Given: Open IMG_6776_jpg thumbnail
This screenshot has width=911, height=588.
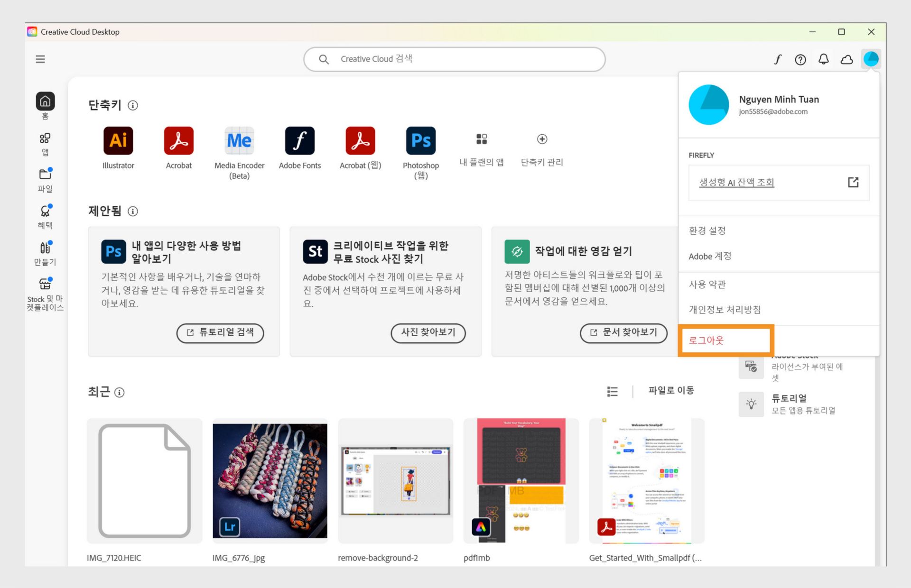Looking at the screenshot, I should pos(270,480).
